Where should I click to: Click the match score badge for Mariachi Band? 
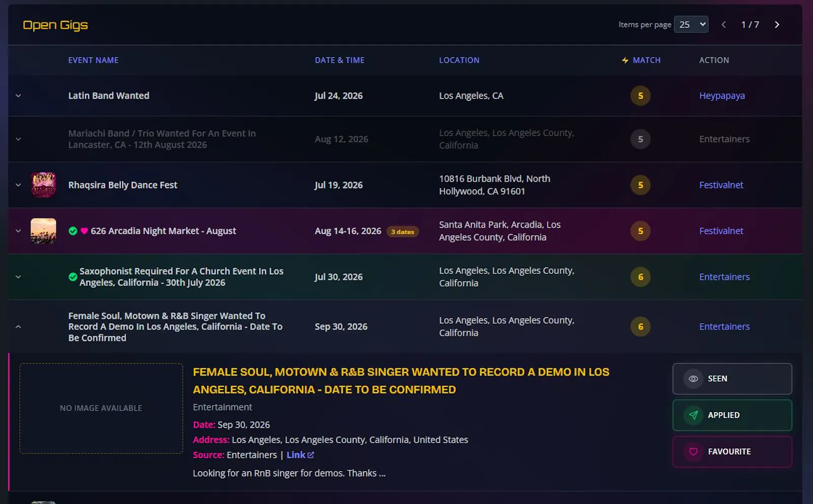[x=640, y=139]
